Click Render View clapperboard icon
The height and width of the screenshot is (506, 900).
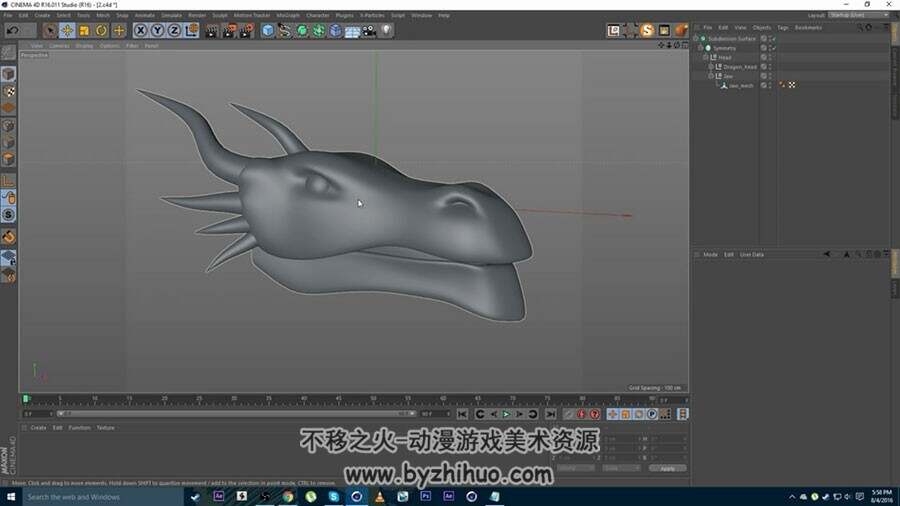(212, 30)
